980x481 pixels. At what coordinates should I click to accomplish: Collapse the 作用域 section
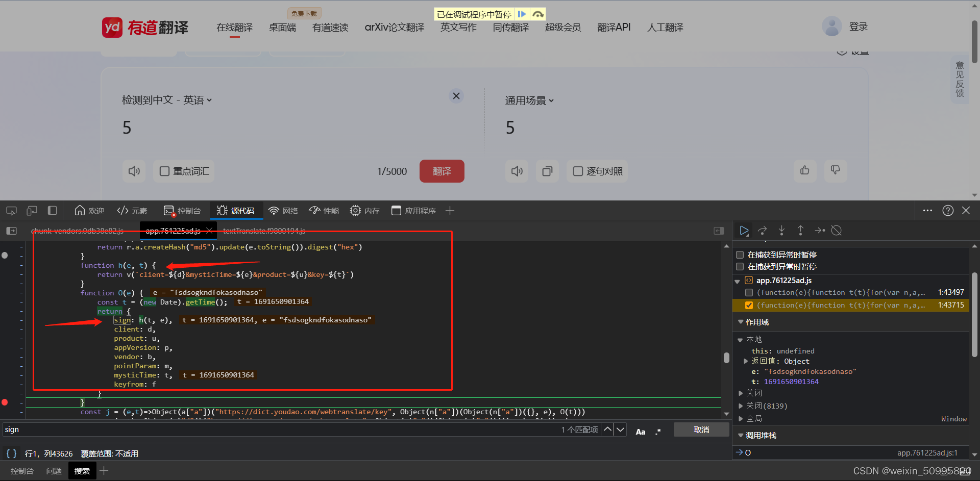(x=741, y=322)
